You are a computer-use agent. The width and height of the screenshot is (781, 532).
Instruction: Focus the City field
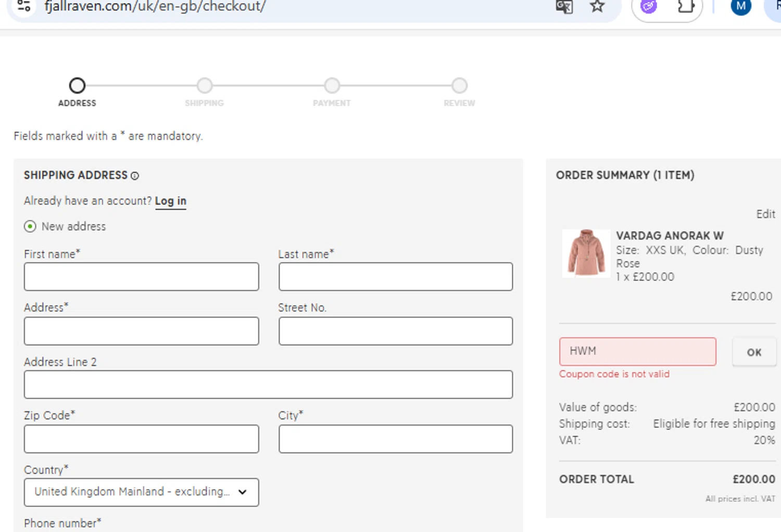(x=396, y=439)
